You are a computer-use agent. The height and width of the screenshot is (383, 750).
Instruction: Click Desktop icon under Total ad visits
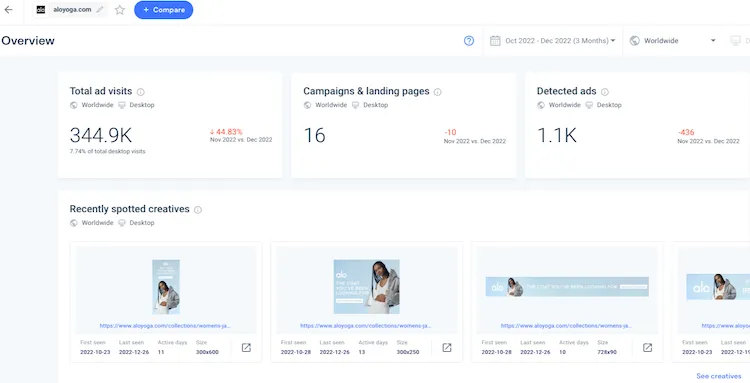pos(121,105)
